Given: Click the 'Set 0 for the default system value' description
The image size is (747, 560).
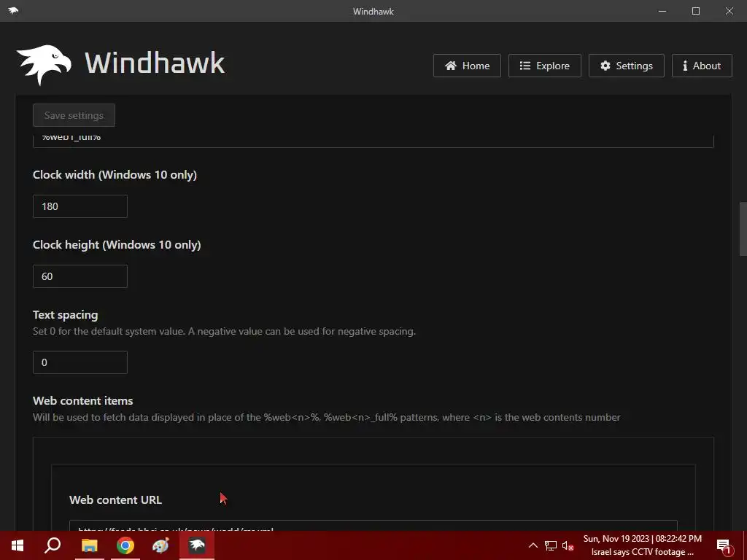Looking at the screenshot, I should (x=224, y=332).
